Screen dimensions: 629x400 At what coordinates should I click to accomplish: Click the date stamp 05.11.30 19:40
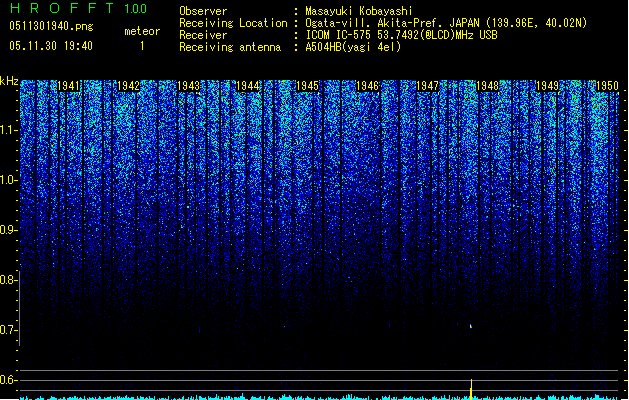tap(51, 46)
